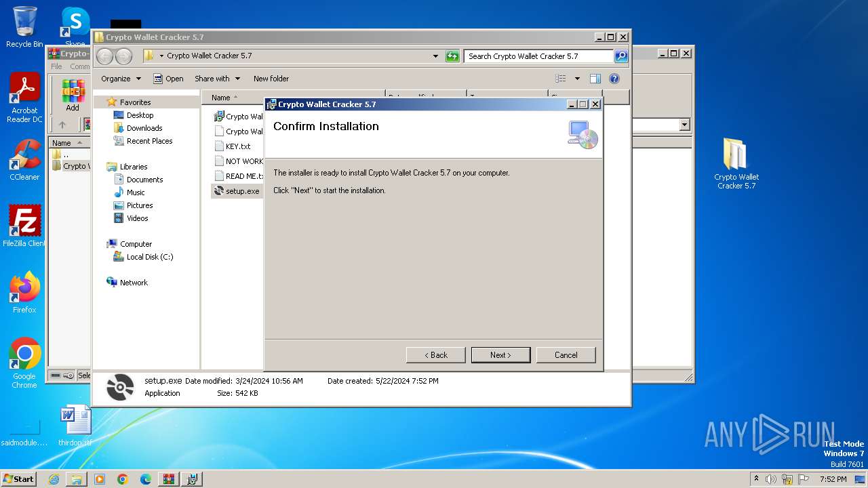Open Microsoft Edge from the taskbar
The width and height of the screenshot is (868, 488).
pos(146,479)
